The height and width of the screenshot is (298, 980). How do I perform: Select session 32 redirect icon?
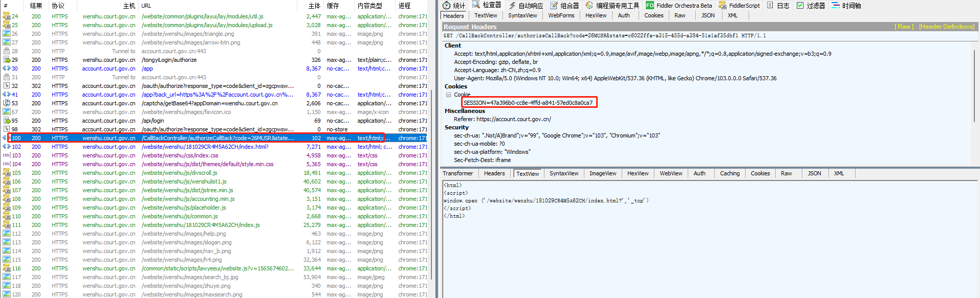pos(7,86)
